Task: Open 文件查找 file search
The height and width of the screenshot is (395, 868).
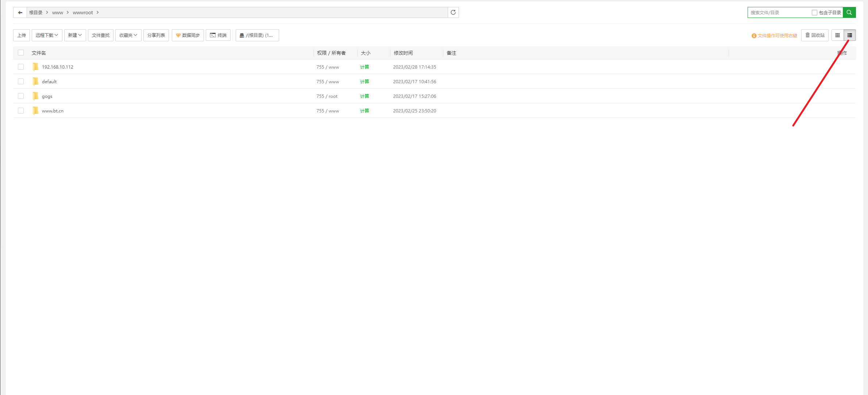Action: coord(101,35)
